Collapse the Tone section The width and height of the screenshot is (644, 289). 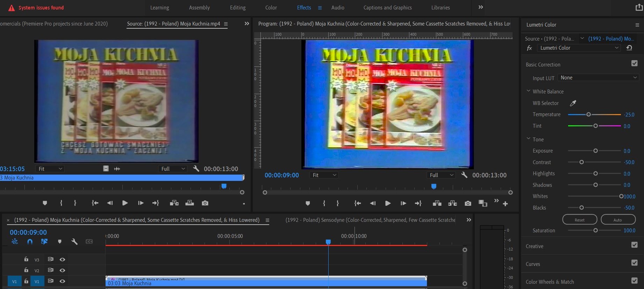(529, 139)
